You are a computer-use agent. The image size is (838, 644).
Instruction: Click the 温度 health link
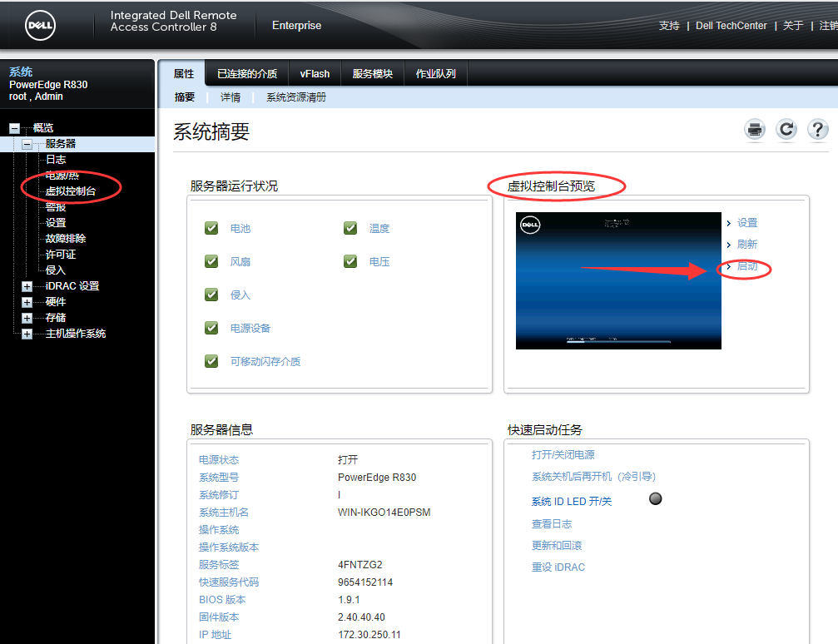click(379, 228)
